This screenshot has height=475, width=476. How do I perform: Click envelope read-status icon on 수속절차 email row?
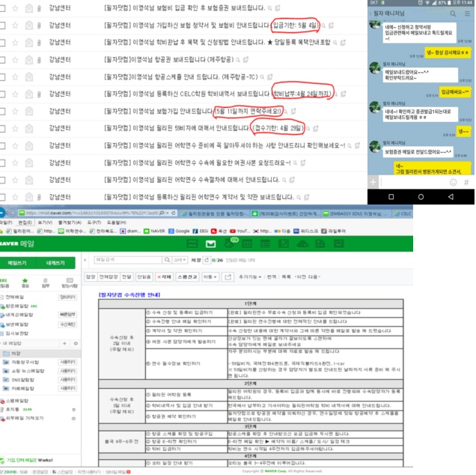pos(29,181)
